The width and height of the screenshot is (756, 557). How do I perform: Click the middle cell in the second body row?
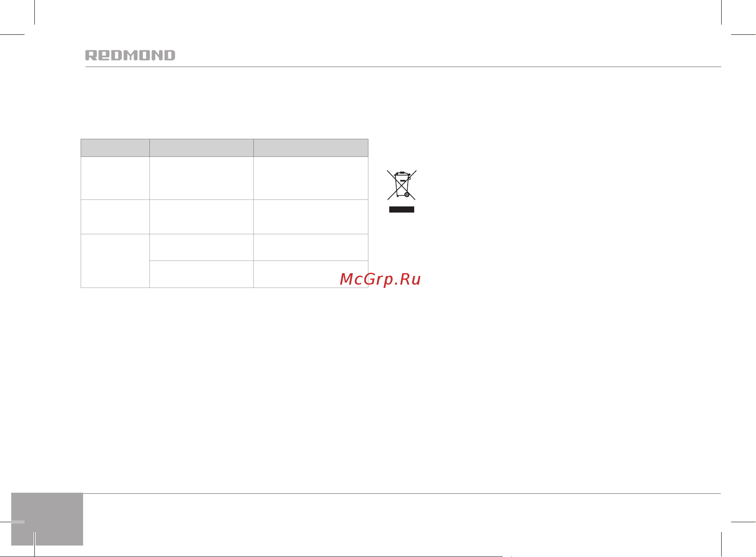pyautogui.click(x=201, y=217)
